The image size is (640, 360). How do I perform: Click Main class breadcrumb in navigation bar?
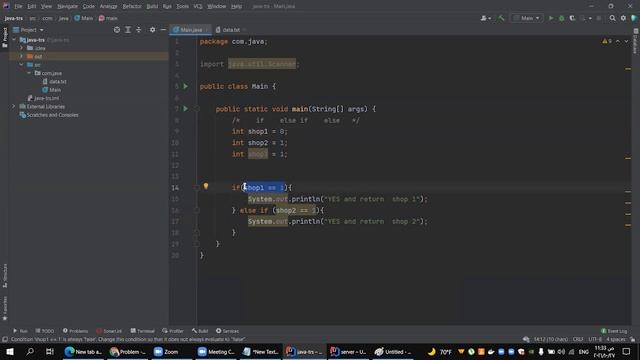click(x=84, y=18)
